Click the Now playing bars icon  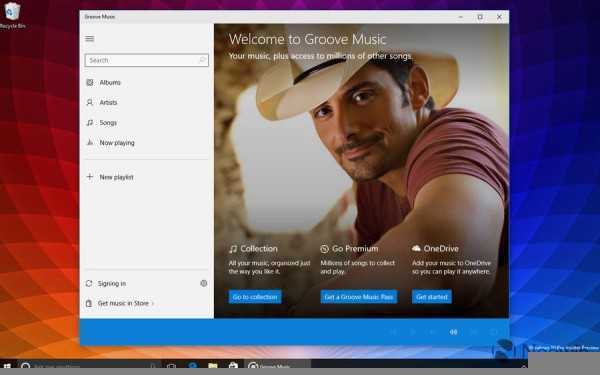90,143
